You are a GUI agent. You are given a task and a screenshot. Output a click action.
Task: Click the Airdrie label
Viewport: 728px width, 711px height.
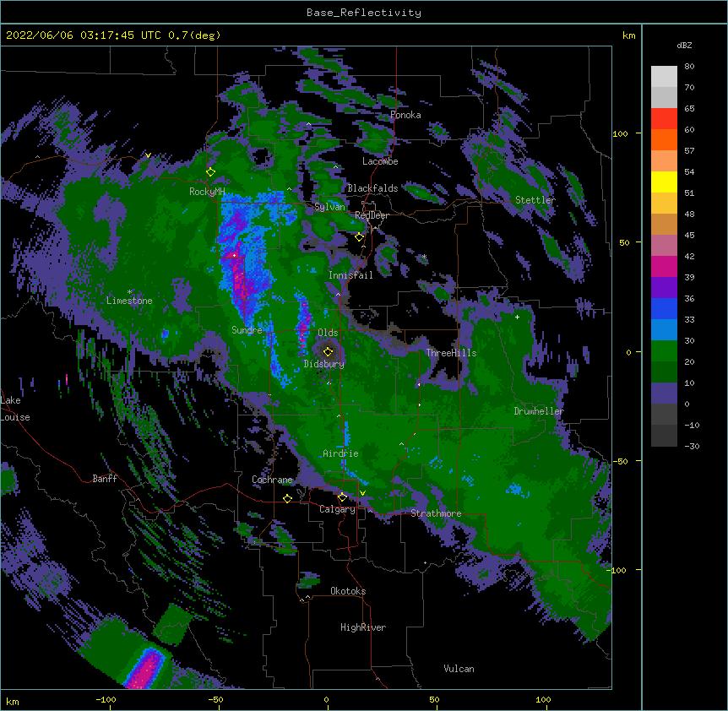point(340,453)
